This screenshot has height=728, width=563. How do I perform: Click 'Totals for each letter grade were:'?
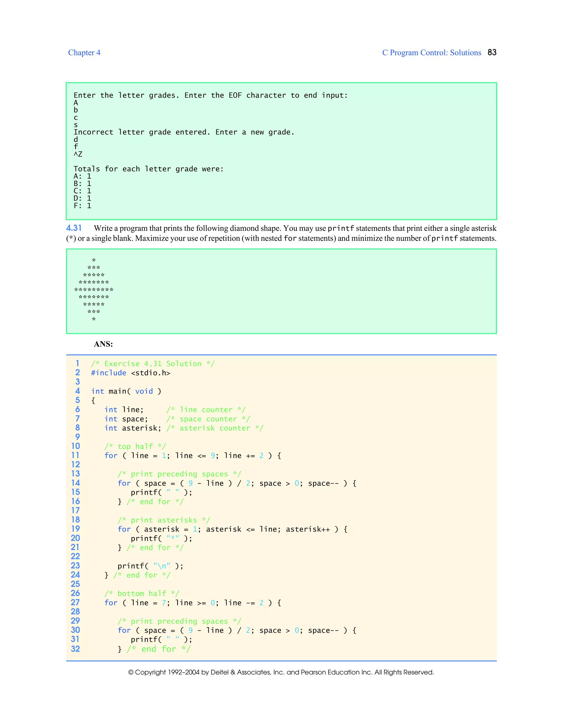tap(149, 169)
